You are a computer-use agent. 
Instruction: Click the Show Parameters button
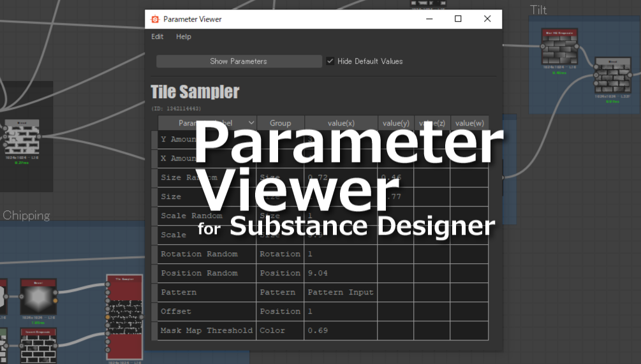point(239,61)
